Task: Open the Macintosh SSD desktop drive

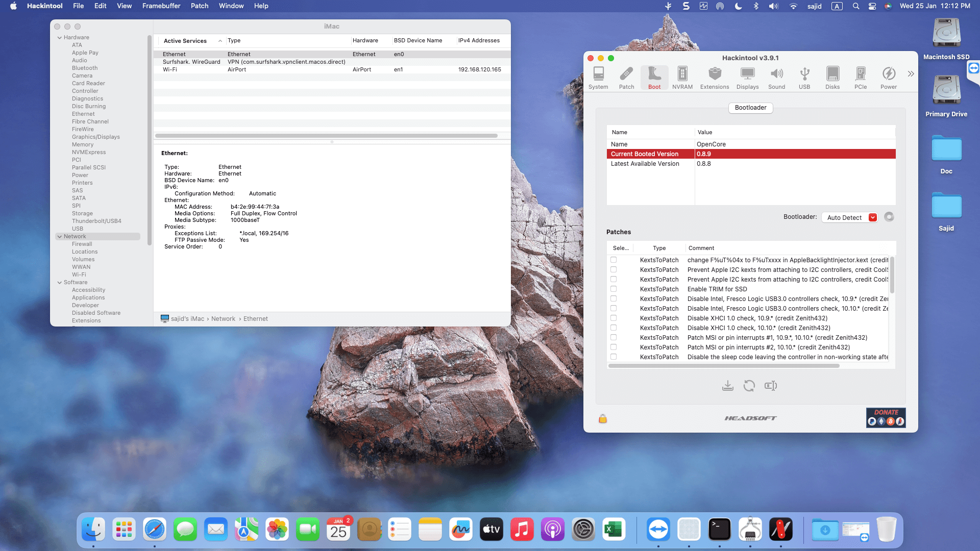Action: pyautogui.click(x=946, y=39)
